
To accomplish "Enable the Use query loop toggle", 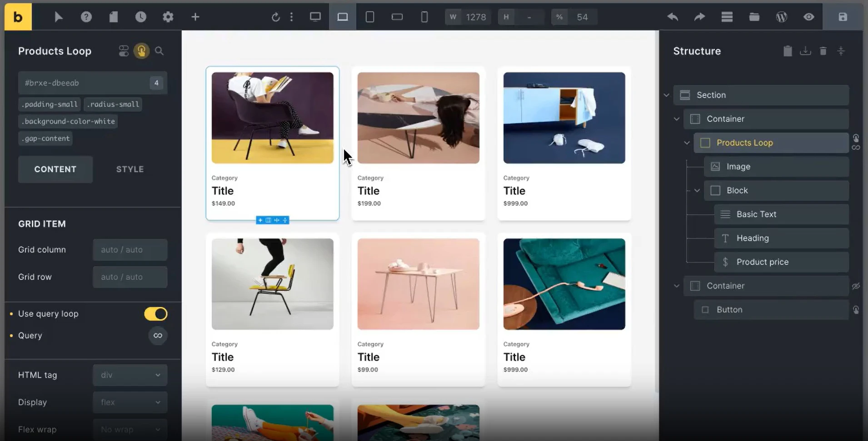I will click(155, 313).
